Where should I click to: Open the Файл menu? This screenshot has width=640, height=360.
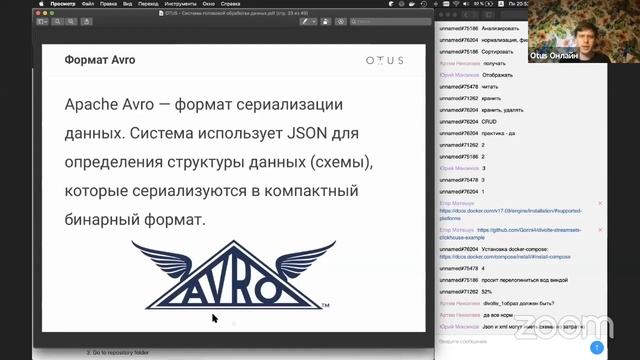[x=87, y=4]
